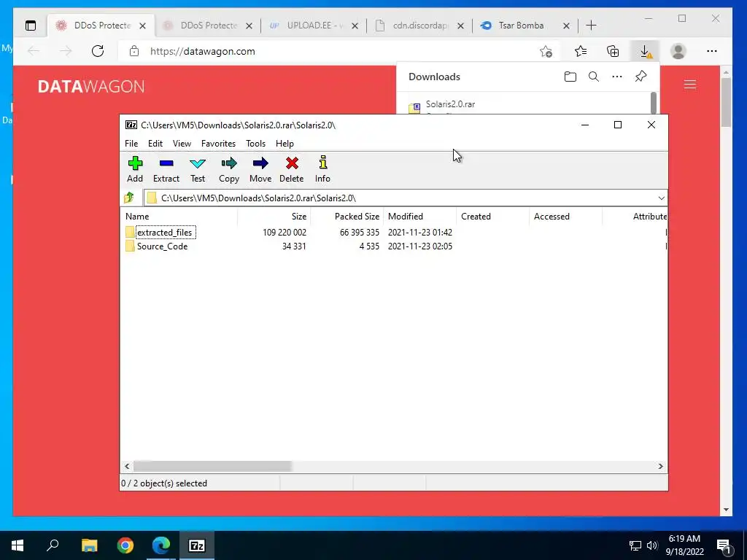This screenshot has height=560, width=747.
Task: Click the 7-Zip horizontal scrollbar thumb
Action: 212,466
